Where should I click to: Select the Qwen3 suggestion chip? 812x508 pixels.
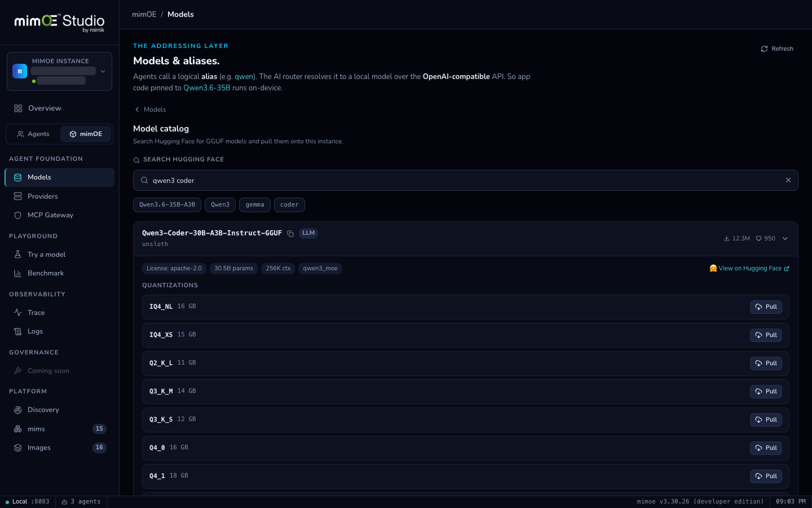pos(220,205)
